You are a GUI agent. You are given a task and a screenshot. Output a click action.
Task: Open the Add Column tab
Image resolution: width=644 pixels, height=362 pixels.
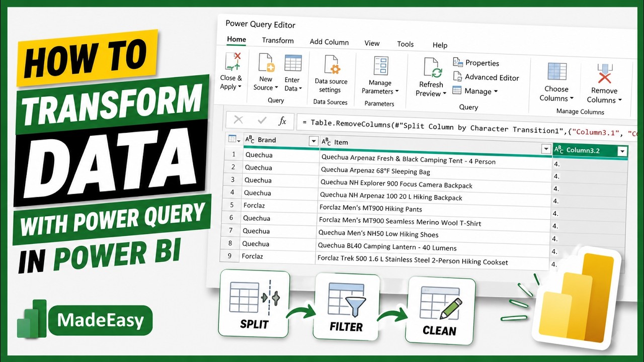pos(329,42)
